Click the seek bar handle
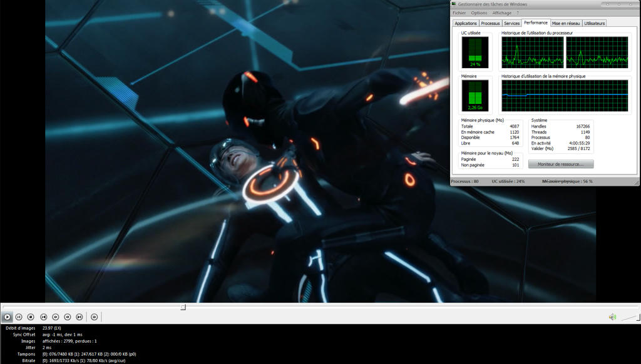Viewport: 641px width, 364px height. pyautogui.click(x=183, y=307)
